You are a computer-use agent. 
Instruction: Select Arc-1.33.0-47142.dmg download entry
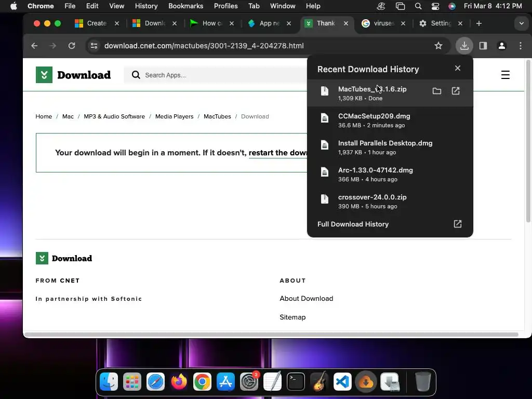[x=390, y=174]
